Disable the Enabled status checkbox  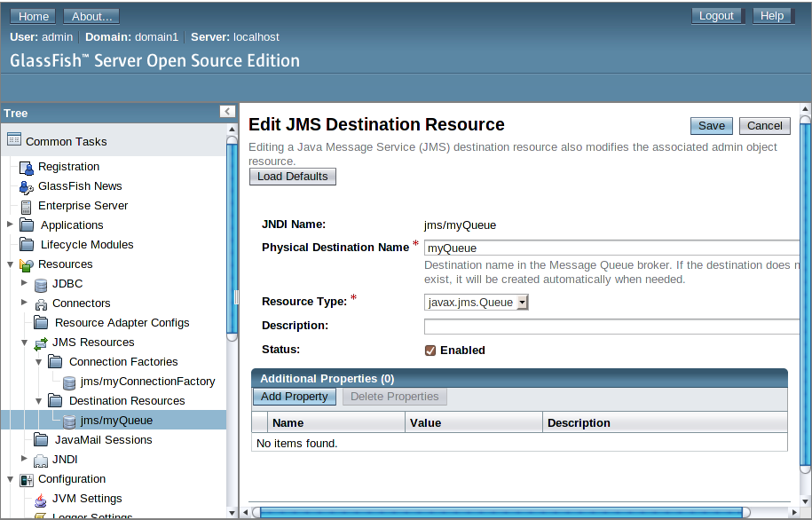pos(430,350)
